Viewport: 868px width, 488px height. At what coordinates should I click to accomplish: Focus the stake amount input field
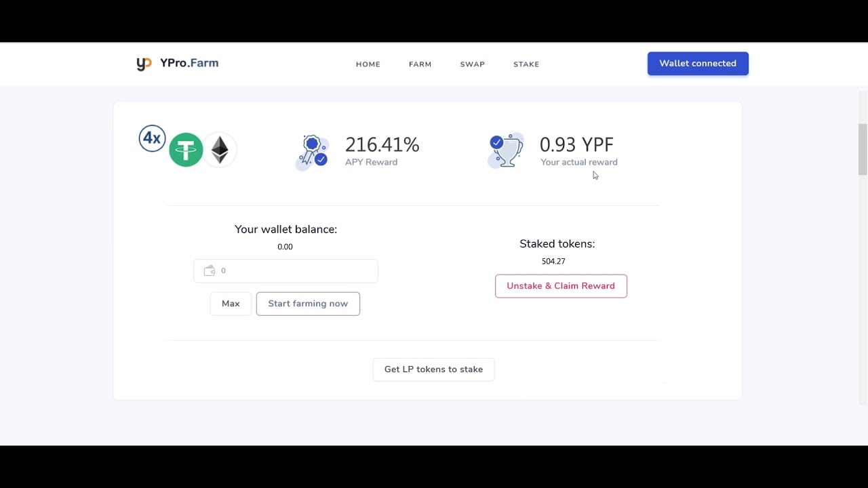click(x=285, y=270)
